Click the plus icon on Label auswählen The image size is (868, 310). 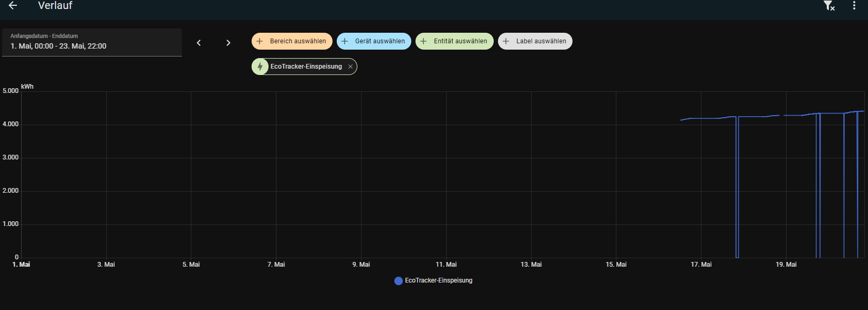pyautogui.click(x=506, y=41)
